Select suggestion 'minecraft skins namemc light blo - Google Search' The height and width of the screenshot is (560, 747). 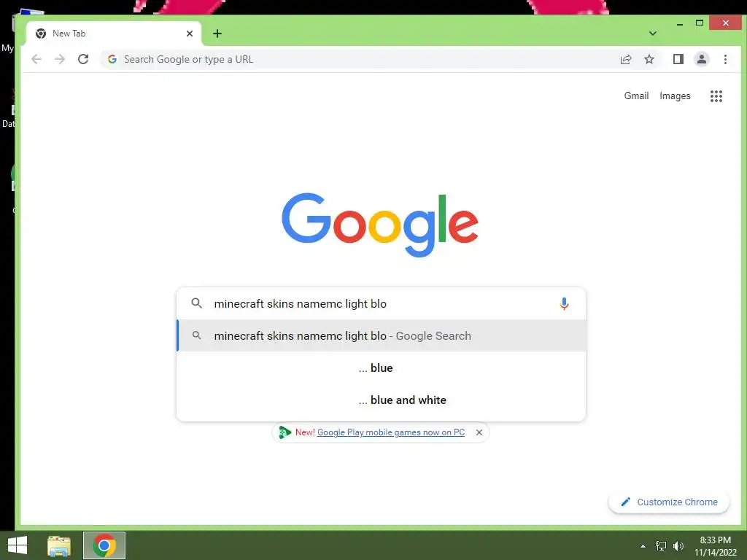pyautogui.click(x=381, y=335)
